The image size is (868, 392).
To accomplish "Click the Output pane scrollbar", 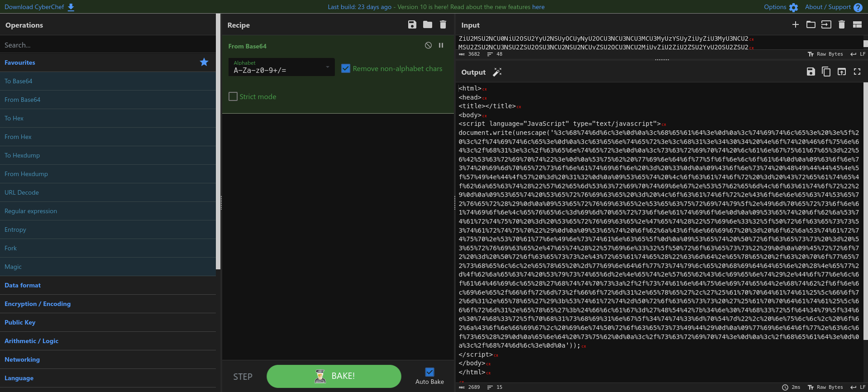I will coord(865,210).
